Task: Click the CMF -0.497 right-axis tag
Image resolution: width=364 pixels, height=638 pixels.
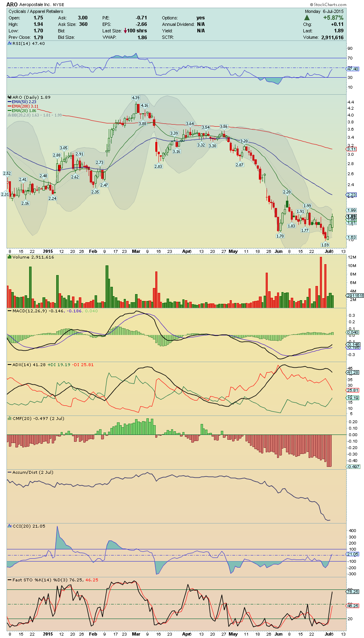Action: click(353, 466)
